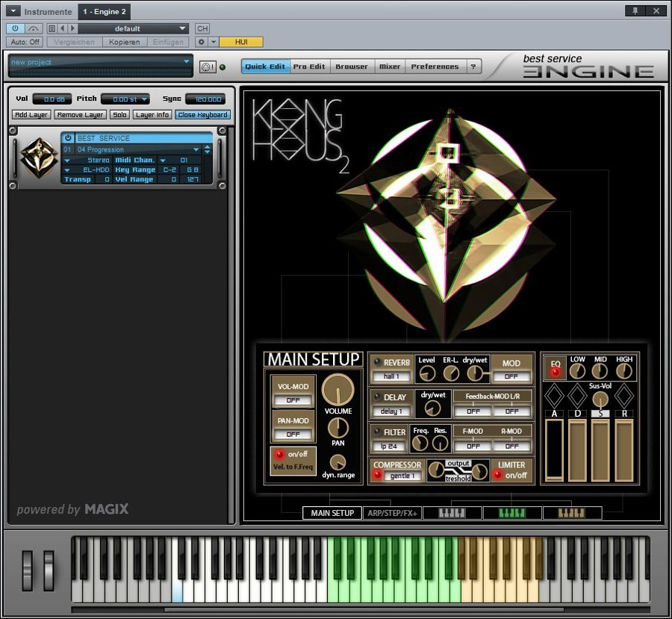Pin the plugin window
The image size is (672, 619).
pyautogui.click(x=635, y=10)
